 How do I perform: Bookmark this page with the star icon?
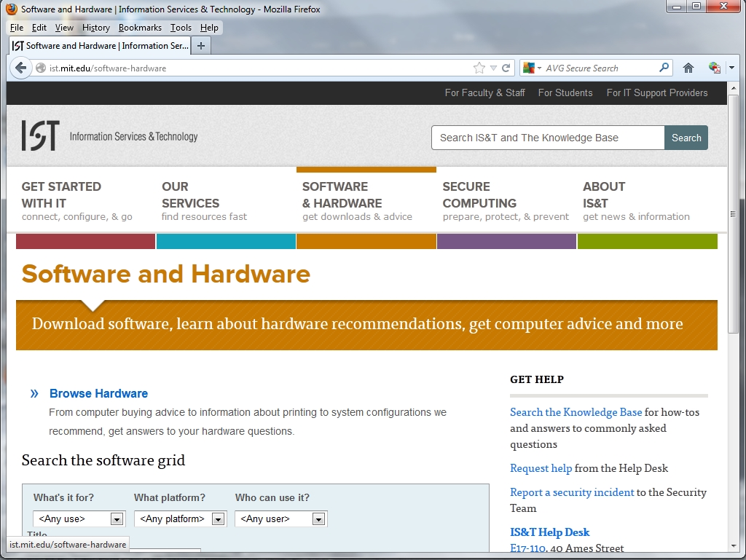click(x=479, y=68)
